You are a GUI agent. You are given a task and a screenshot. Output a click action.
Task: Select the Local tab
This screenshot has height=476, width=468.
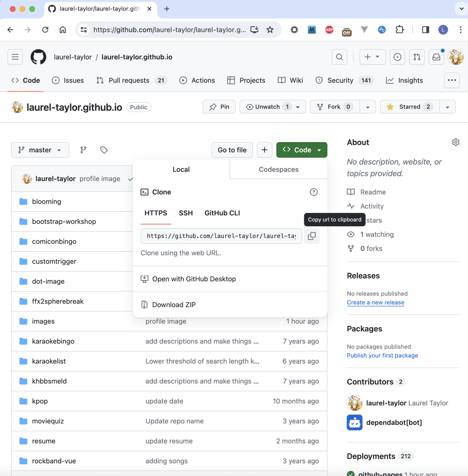tap(181, 170)
